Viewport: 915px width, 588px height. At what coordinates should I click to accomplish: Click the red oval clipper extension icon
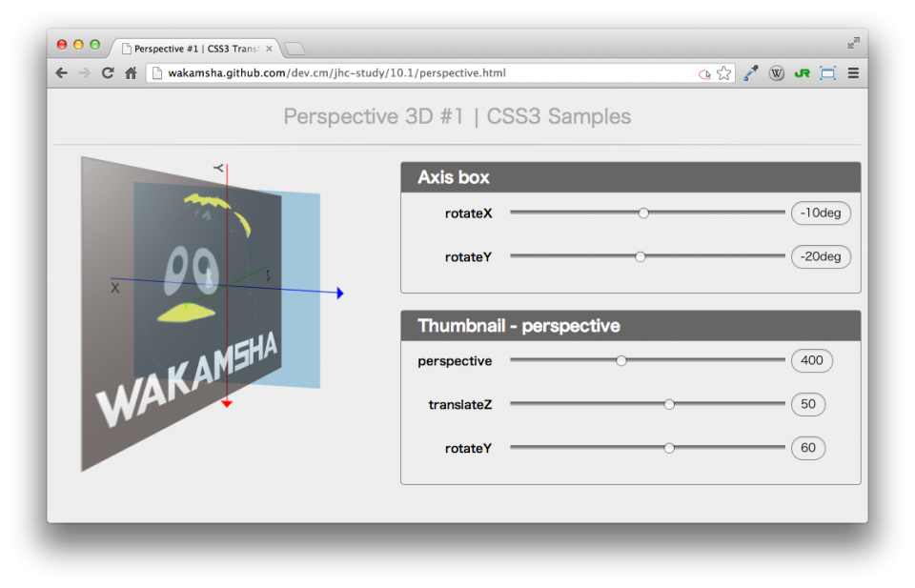[704, 72]
